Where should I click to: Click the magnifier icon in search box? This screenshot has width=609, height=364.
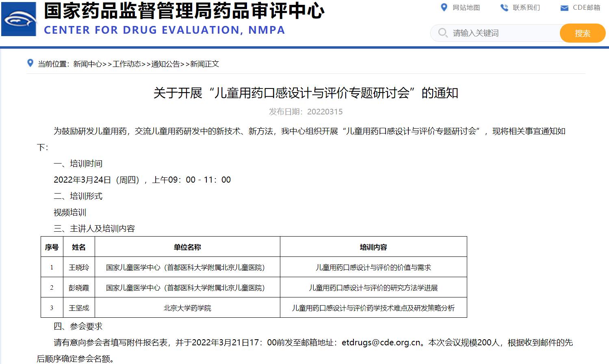[x=443, y=33]
